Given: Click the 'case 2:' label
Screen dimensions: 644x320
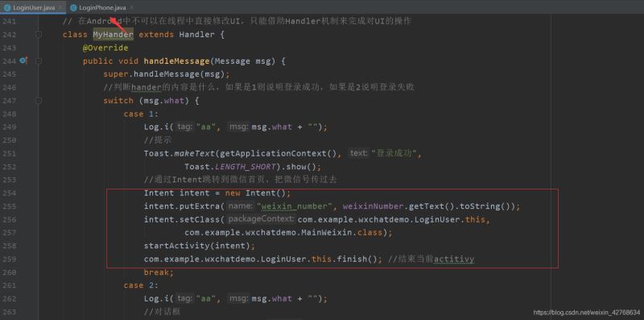Looking at the screenshot, I should coord(141,285).
